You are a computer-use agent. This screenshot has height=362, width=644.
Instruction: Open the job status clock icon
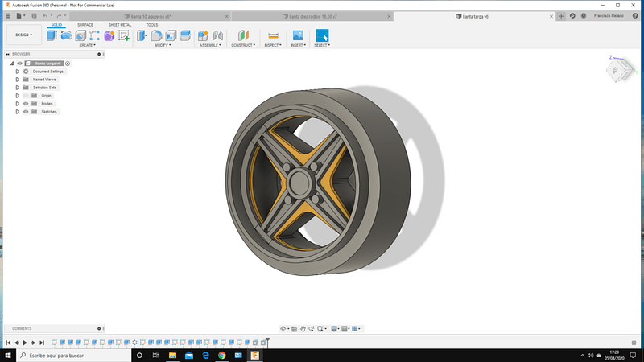[584, 16]
